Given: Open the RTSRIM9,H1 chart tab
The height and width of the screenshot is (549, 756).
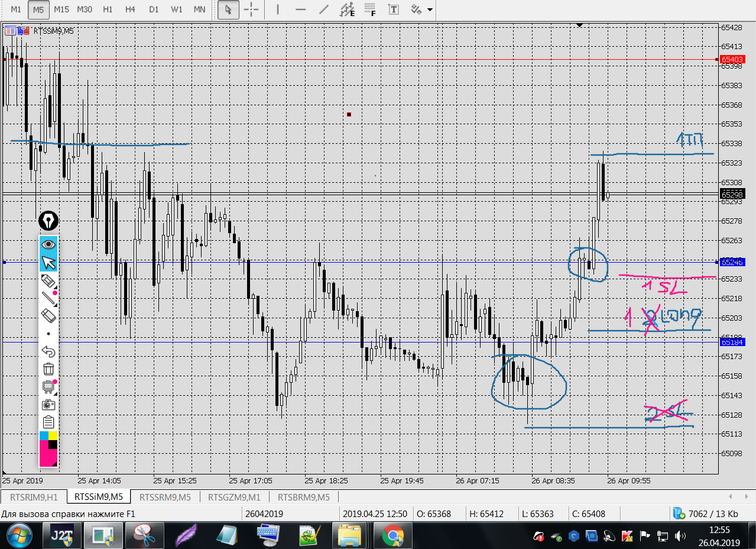Looking at the screenshot, I should pos(33,497).
